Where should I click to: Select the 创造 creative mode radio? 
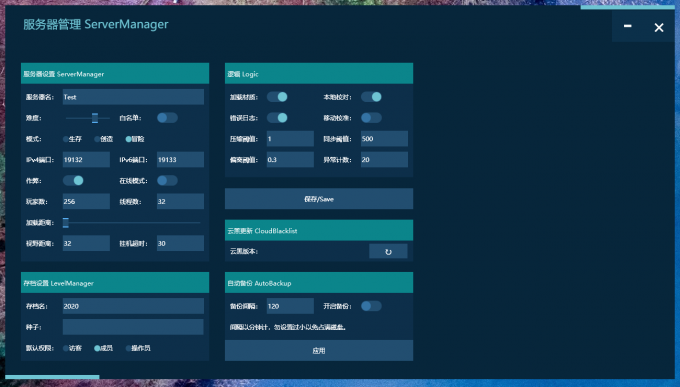(104, 139)
